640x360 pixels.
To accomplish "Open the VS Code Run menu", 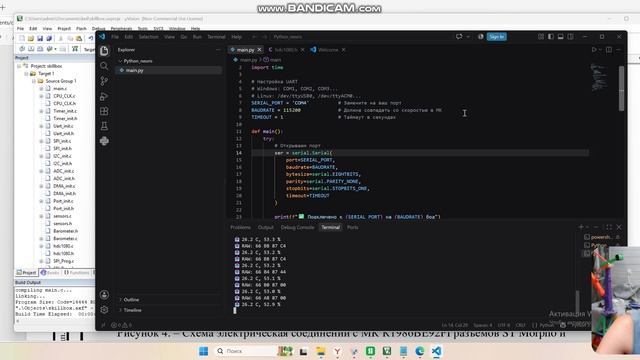I will point(197,37).
